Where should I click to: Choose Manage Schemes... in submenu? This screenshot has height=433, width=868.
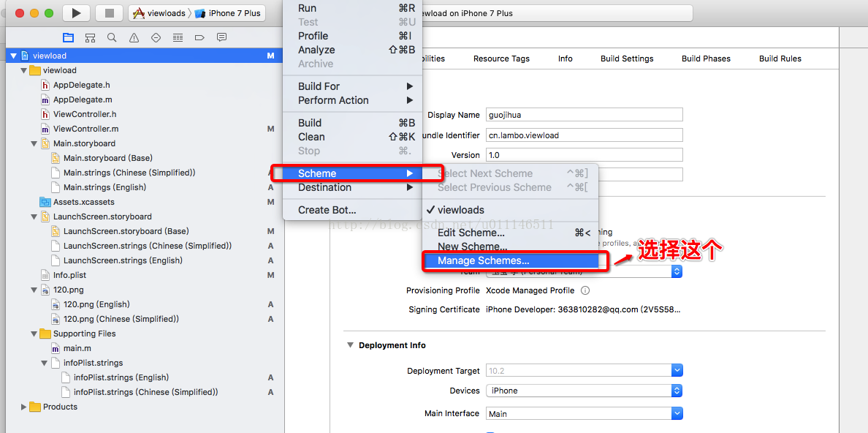click(511, 260)
